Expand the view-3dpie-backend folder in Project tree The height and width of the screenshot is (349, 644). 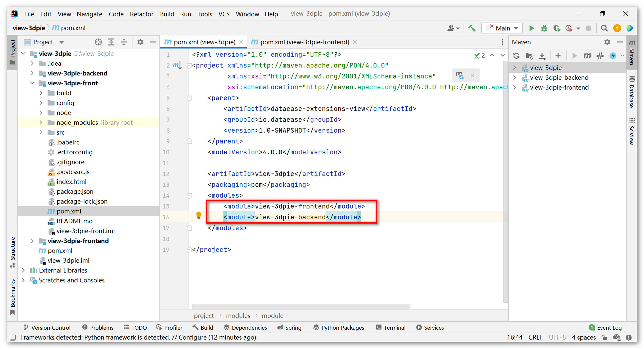tap(32, 73)
